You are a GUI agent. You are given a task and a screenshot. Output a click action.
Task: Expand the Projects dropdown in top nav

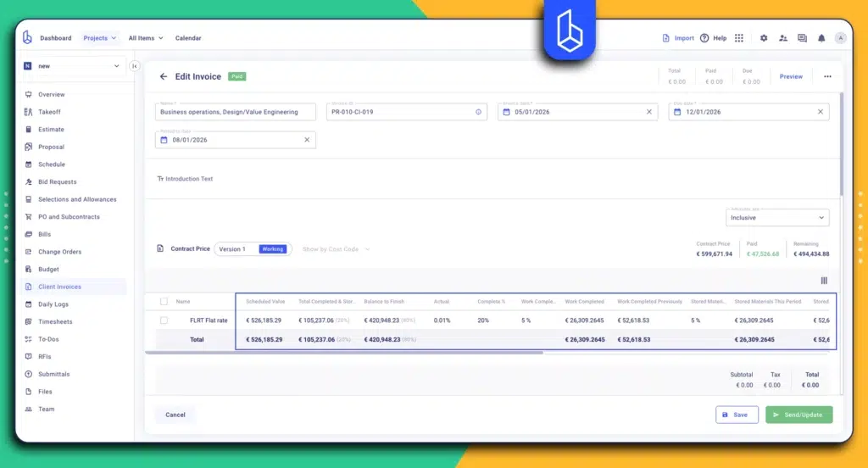coord(100,38)
